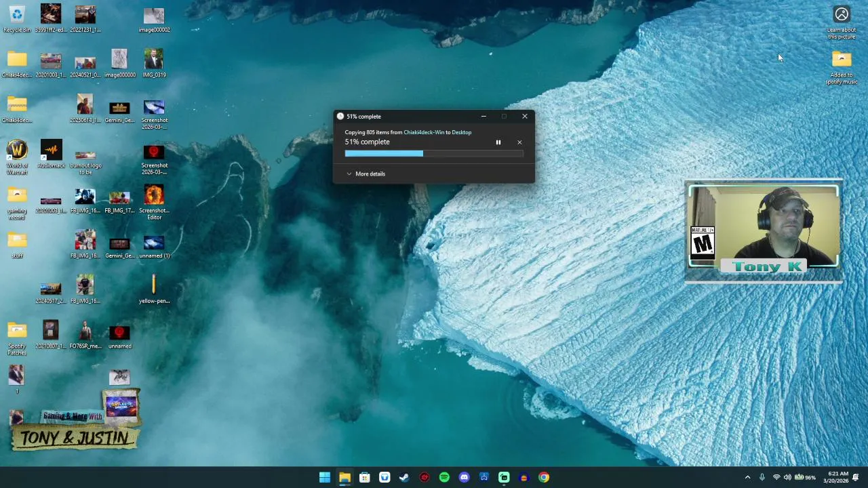Viewport: 868px width, 488px height.
Task: Select the Audiomack shortcut
Action: 51,154
